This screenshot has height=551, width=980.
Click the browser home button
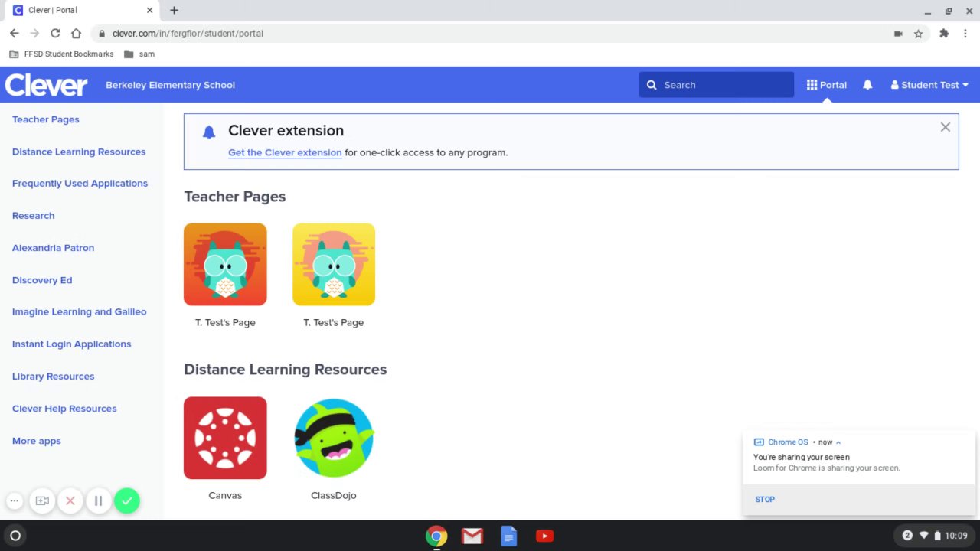[76, 34]
